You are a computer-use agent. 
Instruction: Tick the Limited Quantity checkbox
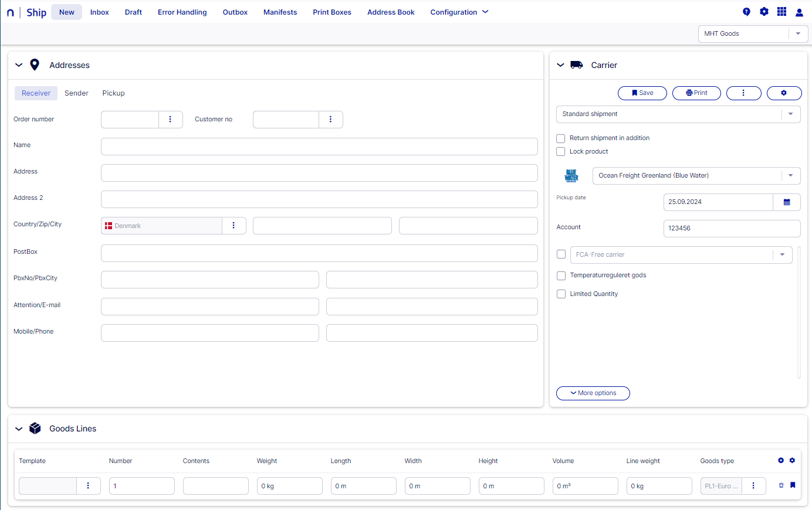(x=561, y=294)
